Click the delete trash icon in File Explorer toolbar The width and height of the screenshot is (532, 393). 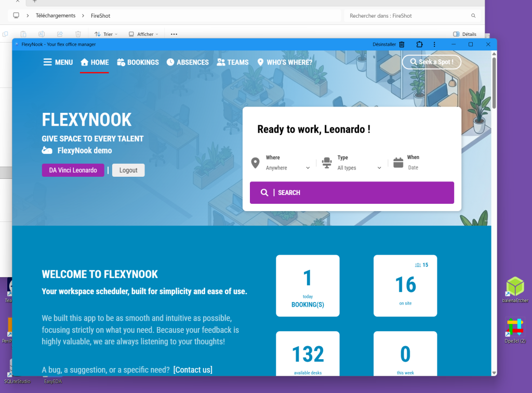[x=78, y=34]
